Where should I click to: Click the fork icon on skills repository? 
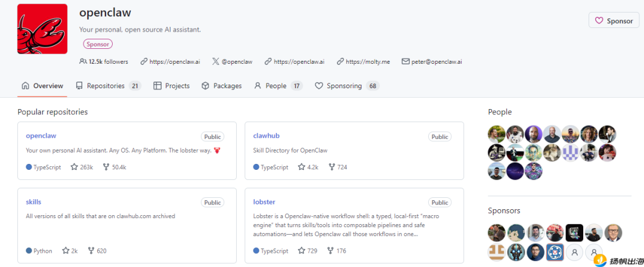coord(91,251)
